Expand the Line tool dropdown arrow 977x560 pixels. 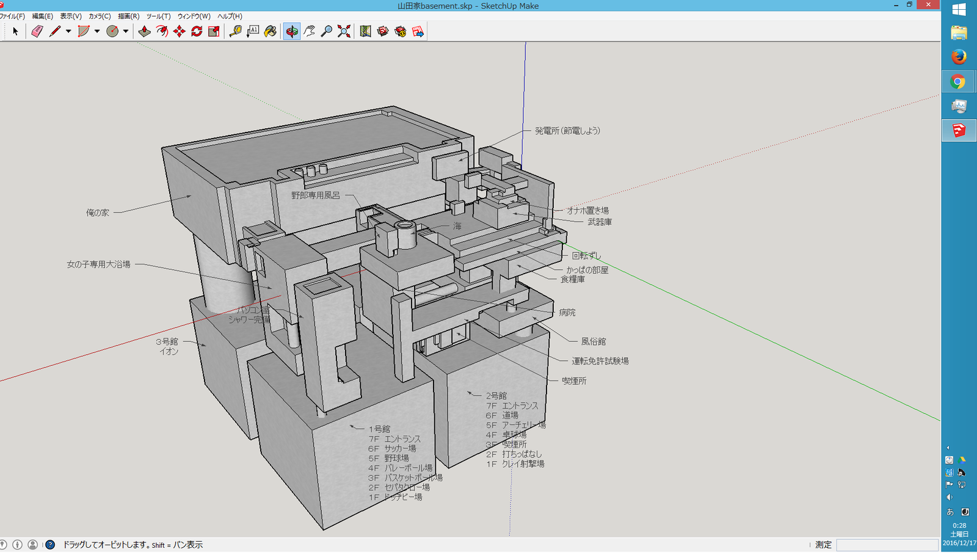tap(68, 31)
